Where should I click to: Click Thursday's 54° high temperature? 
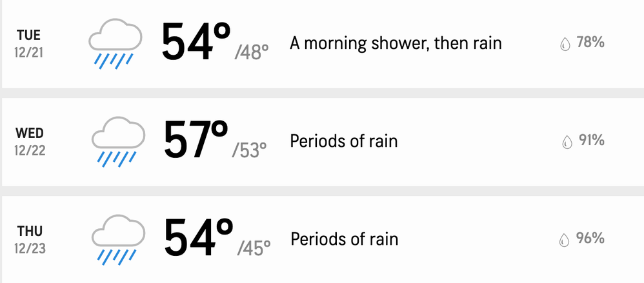tap(198, 237)
